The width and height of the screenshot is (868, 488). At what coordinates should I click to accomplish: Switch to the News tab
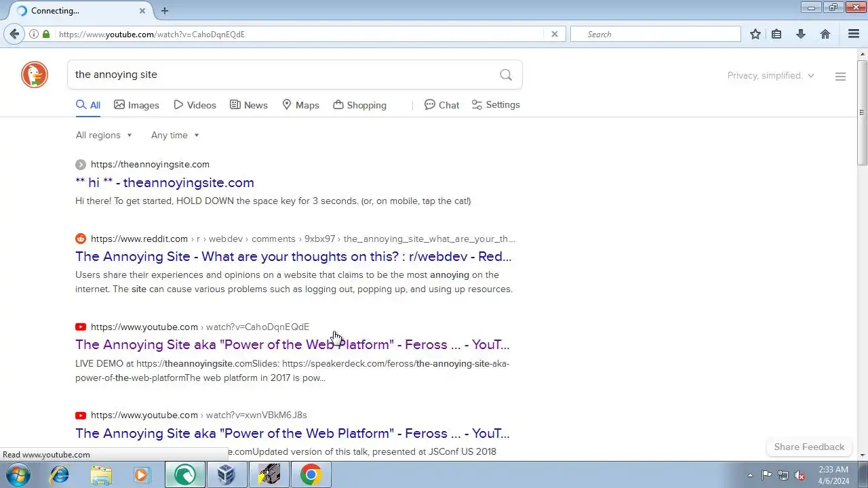(x=248, y=105)
